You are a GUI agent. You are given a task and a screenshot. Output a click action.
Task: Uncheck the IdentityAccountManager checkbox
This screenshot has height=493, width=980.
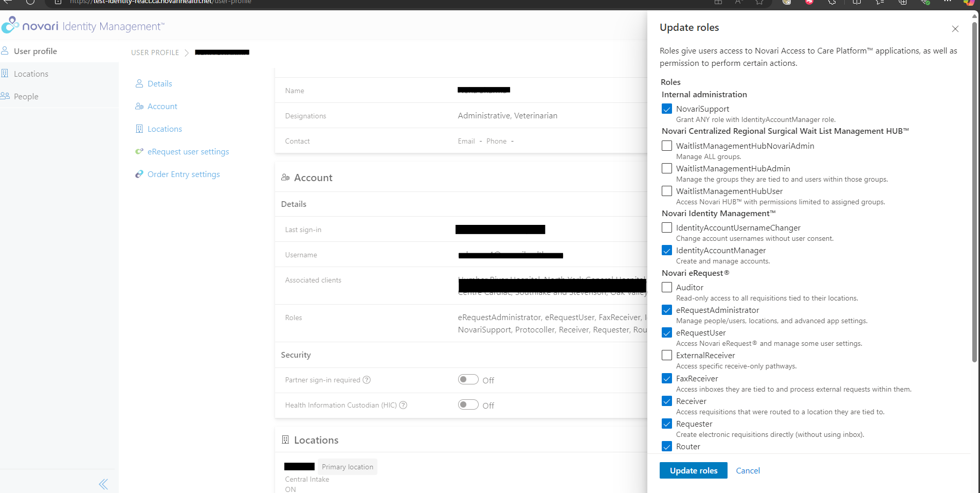(667, 250)
